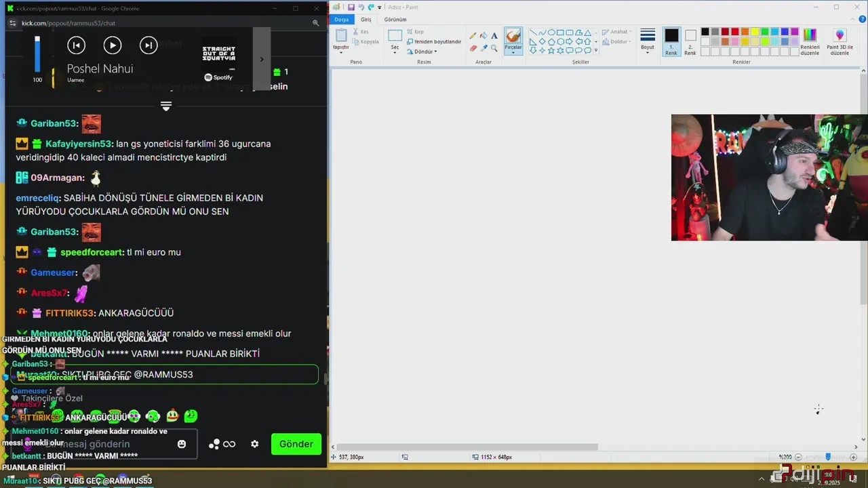Viewport: 868px width, 488px height.
Task: Click the channel points icon in chat
Action: tap(214, 444)
